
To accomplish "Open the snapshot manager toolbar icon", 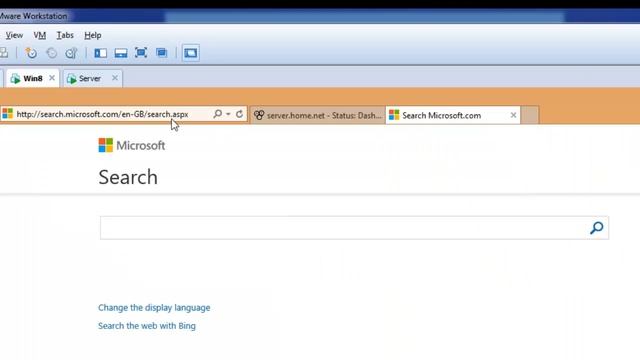I will (x=71, y=53).
